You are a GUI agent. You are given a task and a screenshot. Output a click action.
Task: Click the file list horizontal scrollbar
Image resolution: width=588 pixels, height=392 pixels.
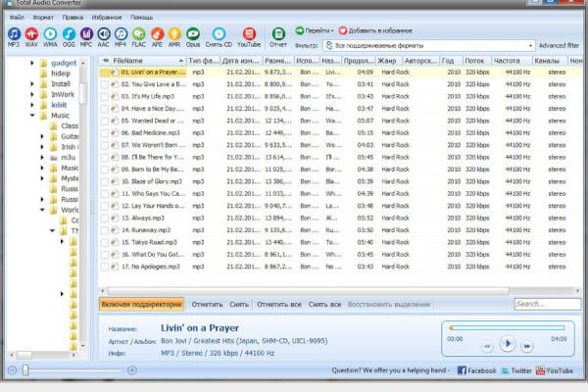click(x=308, y=291)
